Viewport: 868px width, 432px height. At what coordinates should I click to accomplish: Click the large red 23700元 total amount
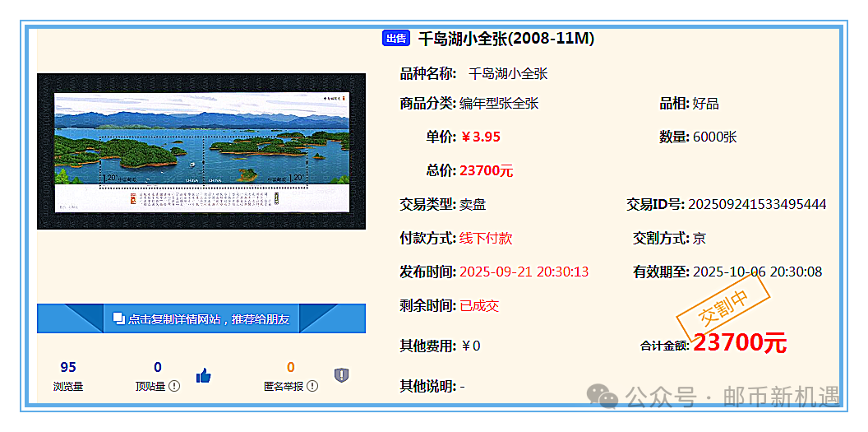click(739, 343)
